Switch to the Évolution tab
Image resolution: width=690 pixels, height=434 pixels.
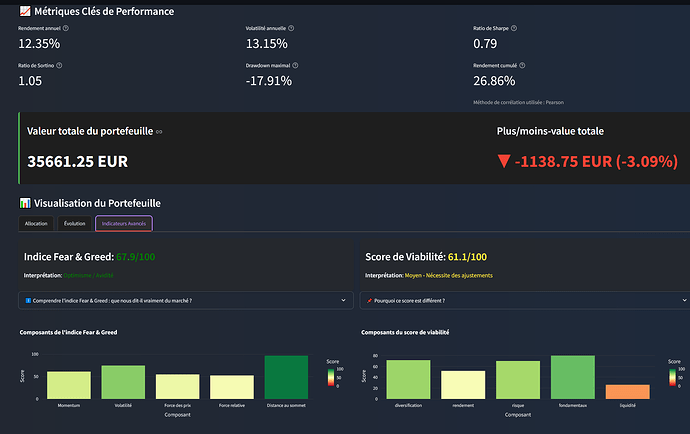[x=74, y=224]
